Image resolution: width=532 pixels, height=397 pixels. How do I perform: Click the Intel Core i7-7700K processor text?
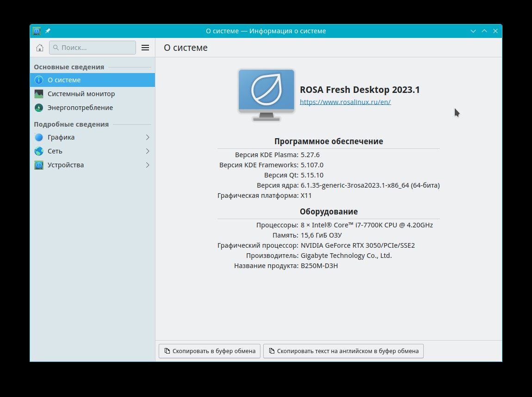tap(367, 225)
